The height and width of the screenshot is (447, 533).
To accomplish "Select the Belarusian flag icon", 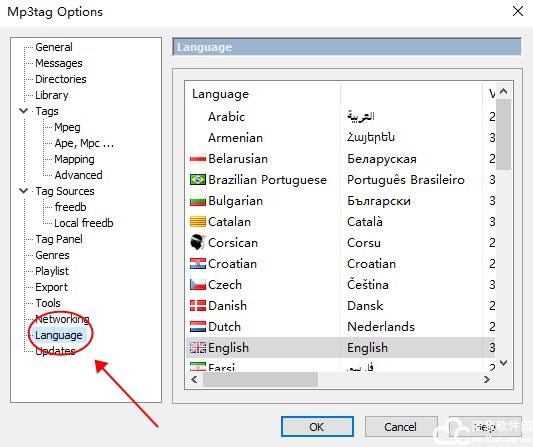I will tap(197, 159).
